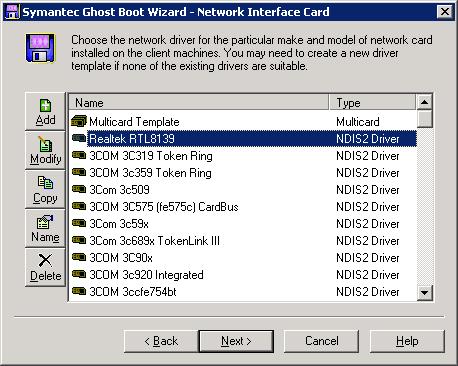Click the 3COM 3c920 Integrated icon
This screenshot has height=366, width=458.
79,274
